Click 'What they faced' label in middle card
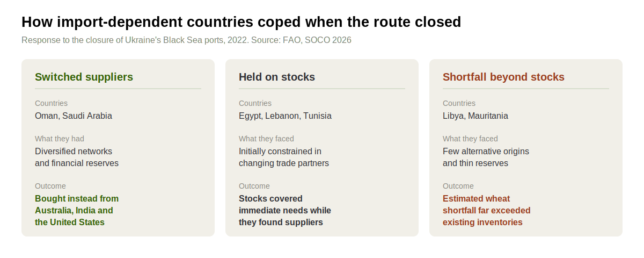This screenshot has height=258, width=644. [x=266, y=139]
